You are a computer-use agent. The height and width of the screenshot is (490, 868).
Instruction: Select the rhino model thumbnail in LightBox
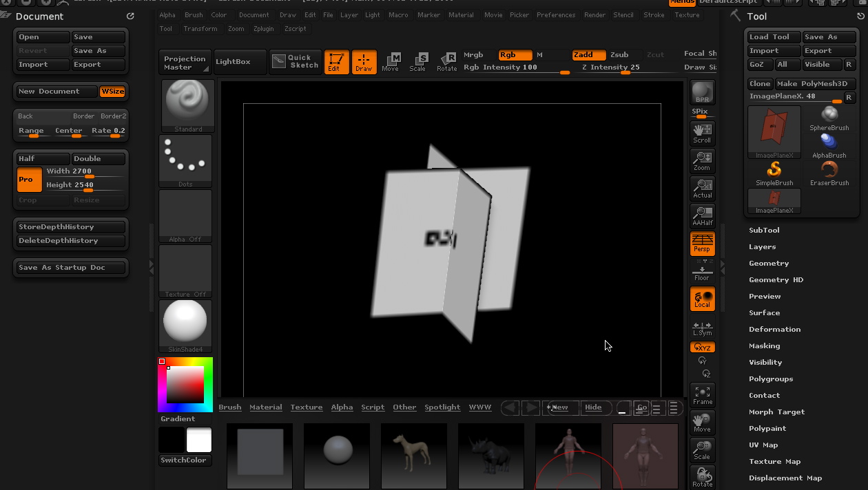click(491, 456)
